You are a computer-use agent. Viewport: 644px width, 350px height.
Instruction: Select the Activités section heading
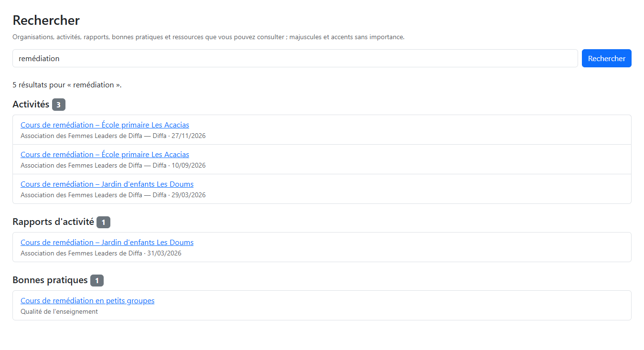pos(31,104)
